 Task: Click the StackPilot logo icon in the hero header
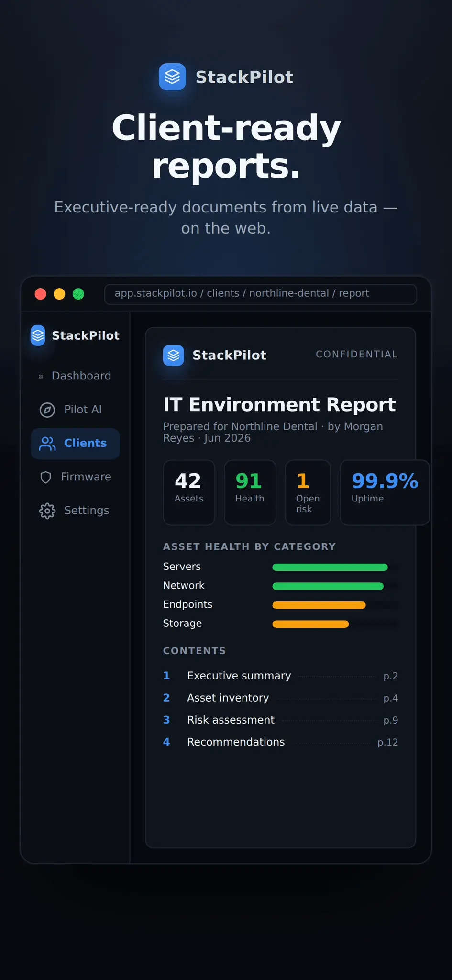click(172, 77)
